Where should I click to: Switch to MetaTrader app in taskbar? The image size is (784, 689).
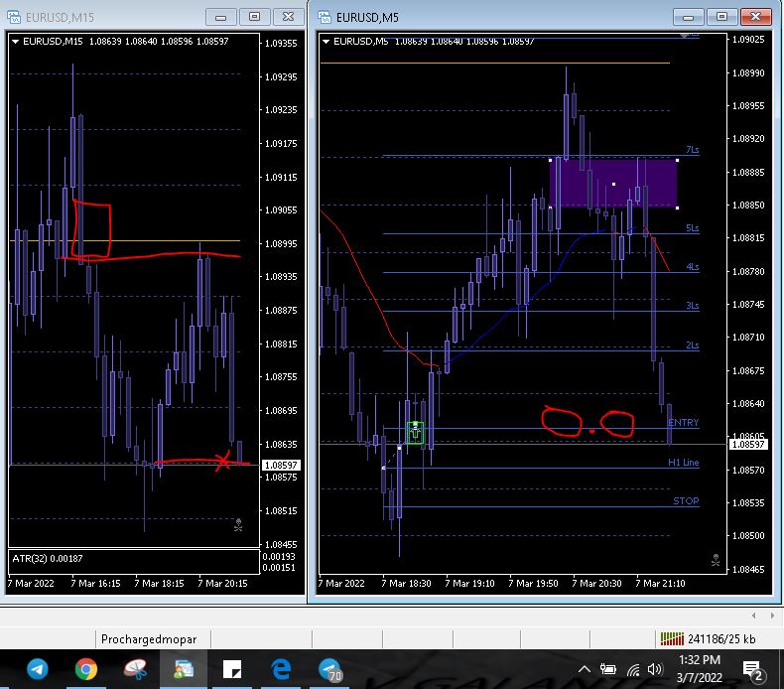pos(184,669)
